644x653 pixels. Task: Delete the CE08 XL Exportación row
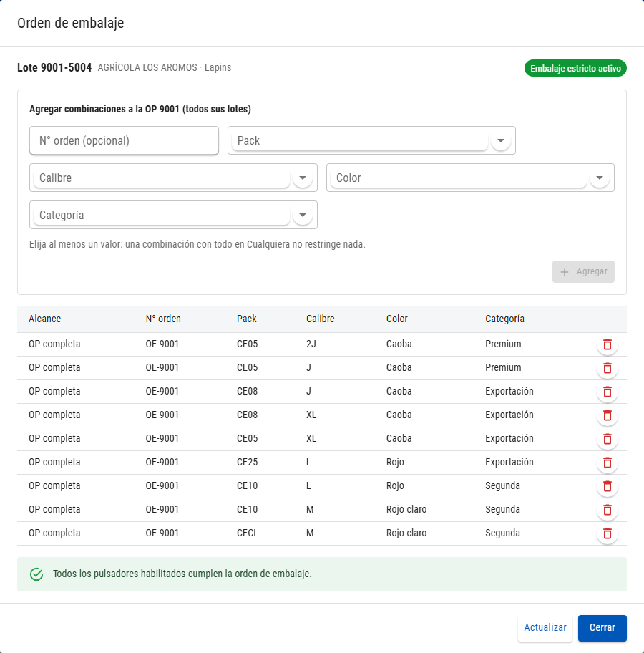608,415
